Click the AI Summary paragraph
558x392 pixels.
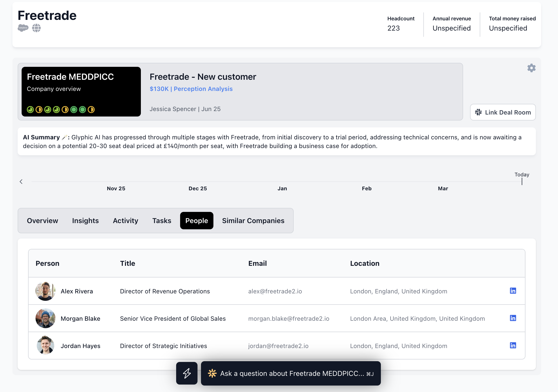pos(277,142)
